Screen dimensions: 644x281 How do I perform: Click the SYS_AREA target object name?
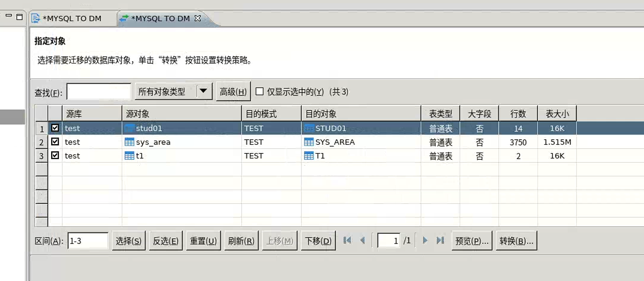pos(335,142)
